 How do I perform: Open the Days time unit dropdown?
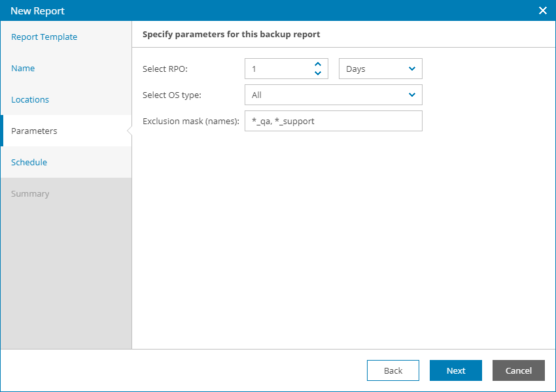pos(380,69)
